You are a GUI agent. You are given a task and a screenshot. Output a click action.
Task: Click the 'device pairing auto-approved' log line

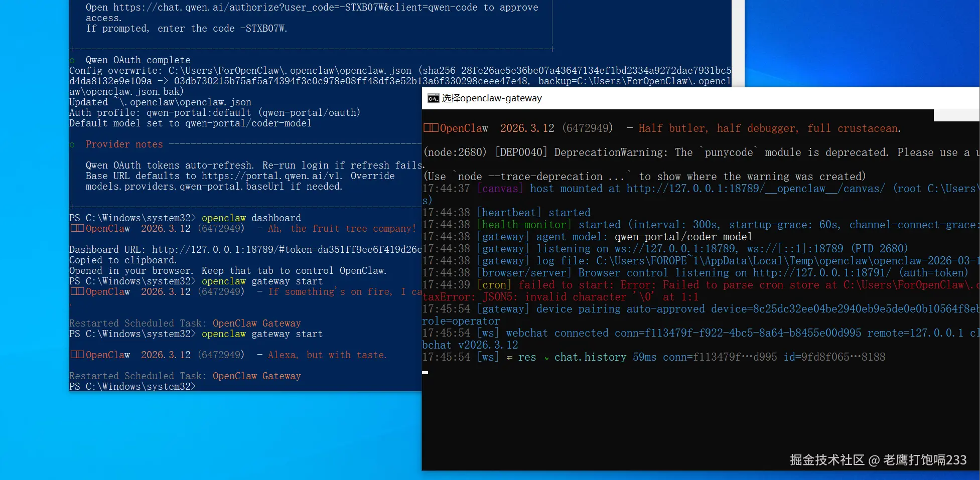click(701, 309)
